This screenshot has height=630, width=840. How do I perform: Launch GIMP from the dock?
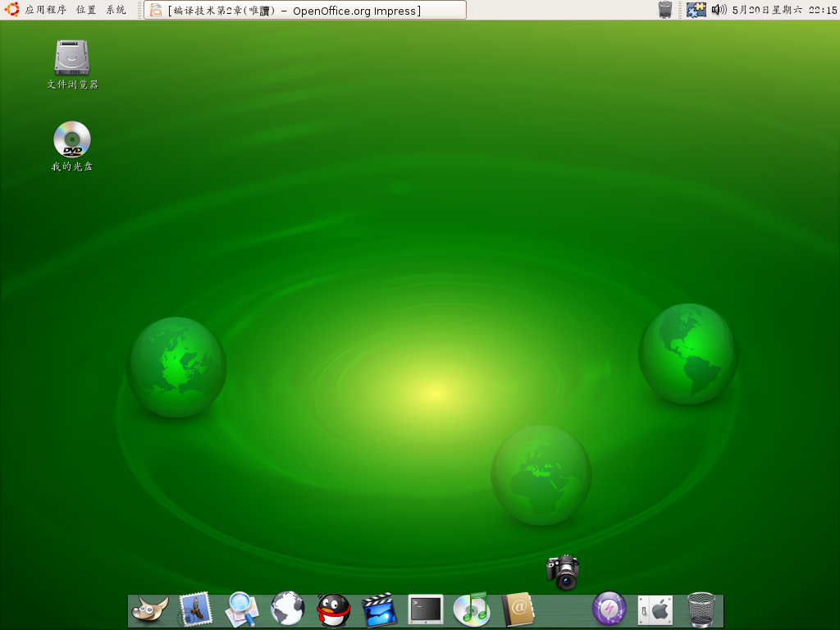pyautogui.click(x=150, y=609)
